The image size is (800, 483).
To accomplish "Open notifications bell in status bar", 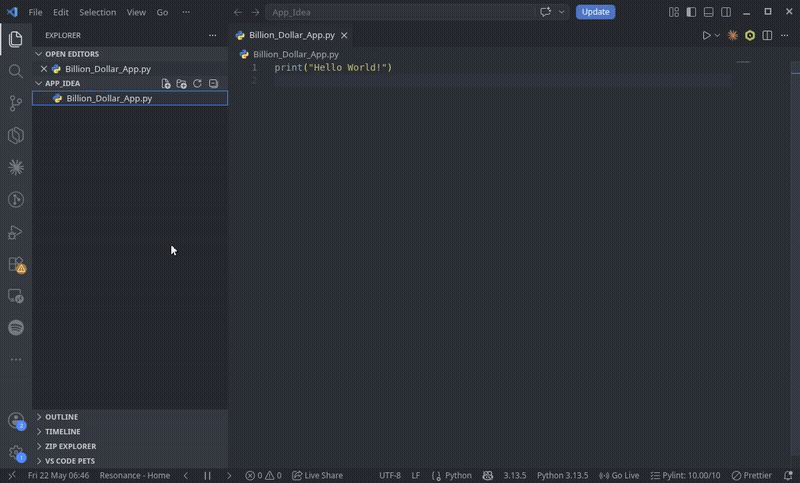I will pos(788,475).
